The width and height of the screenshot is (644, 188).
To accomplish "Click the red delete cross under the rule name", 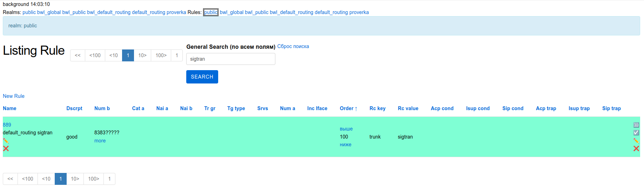I will point(6,148).
